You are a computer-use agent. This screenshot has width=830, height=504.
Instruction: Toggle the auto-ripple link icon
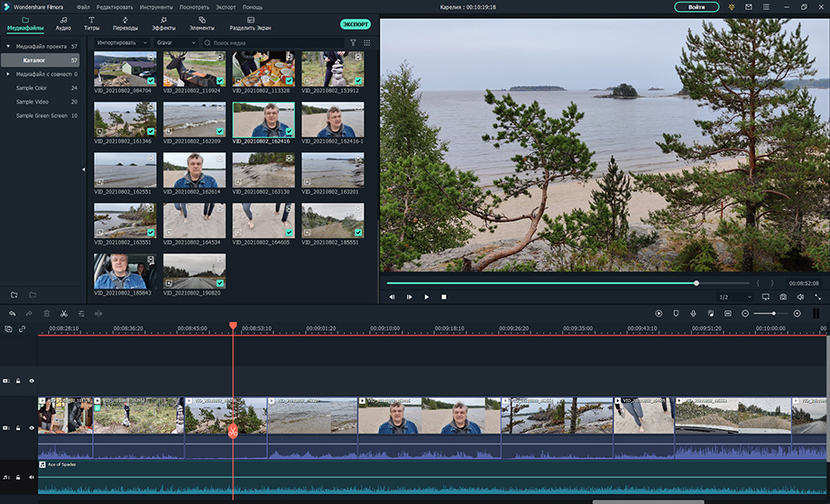pos(23,329)
